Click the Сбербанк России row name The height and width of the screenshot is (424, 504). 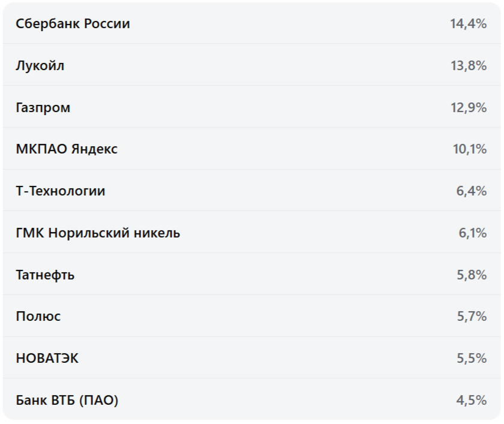pyautogui.click(x=73, y=24)
